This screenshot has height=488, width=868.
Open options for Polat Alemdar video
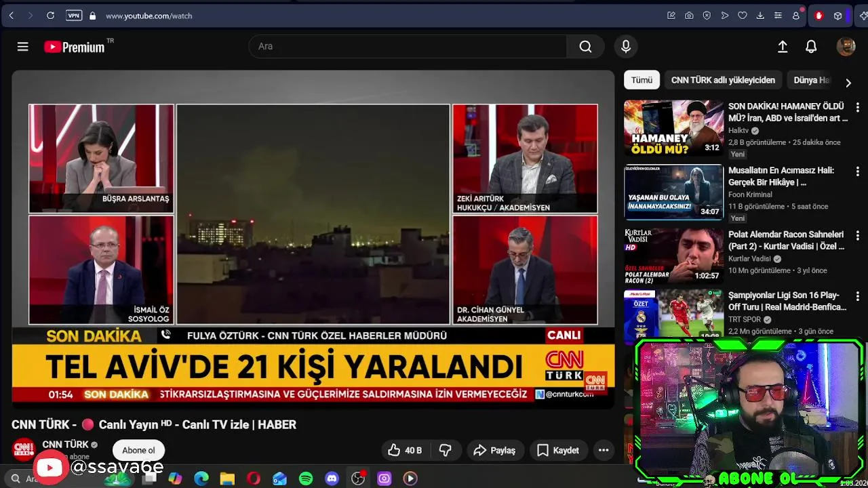pyautogui.click(x=857, y=236)
